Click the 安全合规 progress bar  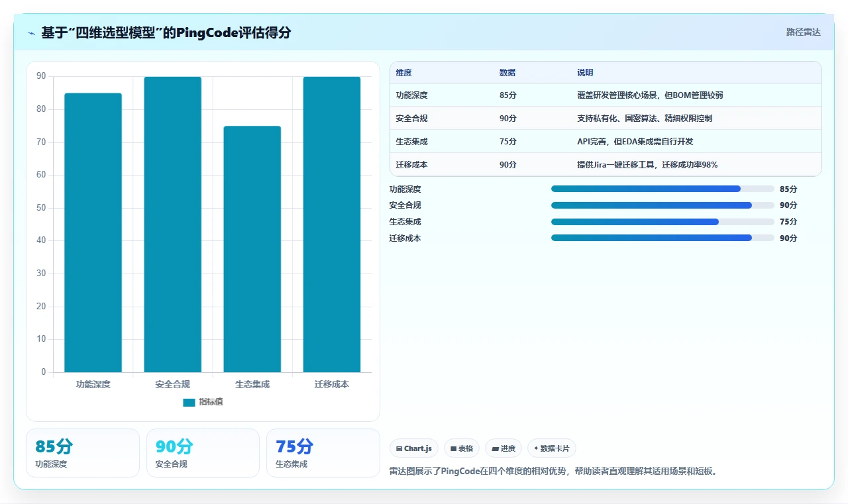pyautogui.click(x=662, y=205)
